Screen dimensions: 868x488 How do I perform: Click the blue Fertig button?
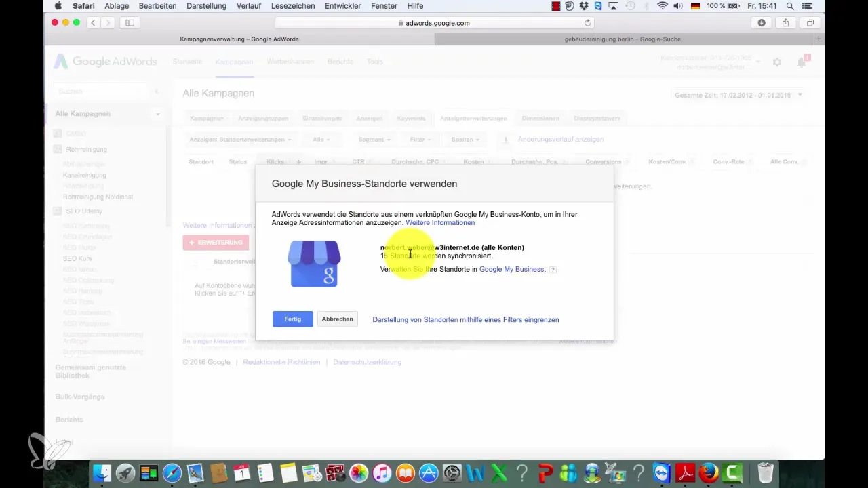tap(293, 319)
